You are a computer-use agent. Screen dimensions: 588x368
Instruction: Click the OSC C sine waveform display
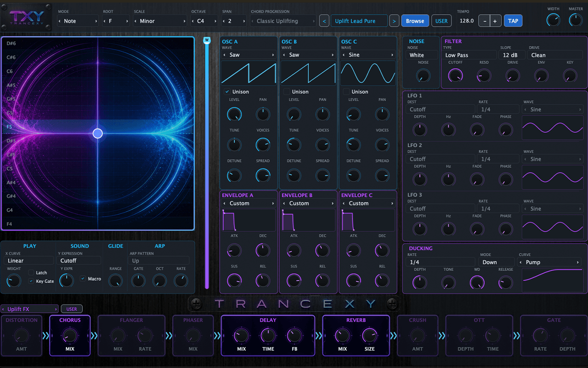(x=368, y=73)
